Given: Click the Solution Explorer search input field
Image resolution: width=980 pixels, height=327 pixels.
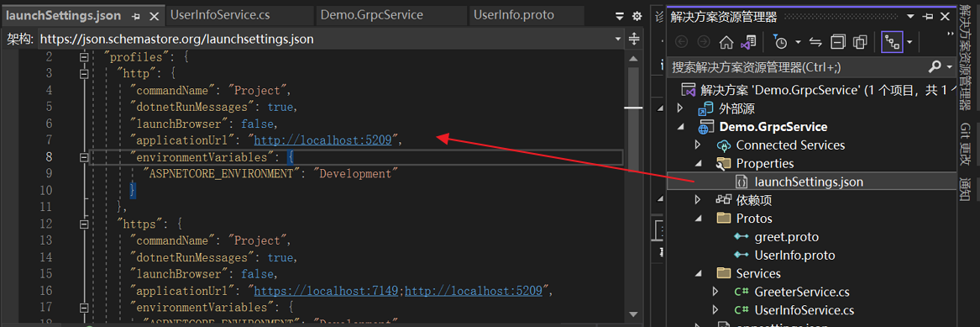Looking at the screenshot, I should (798, 67).
